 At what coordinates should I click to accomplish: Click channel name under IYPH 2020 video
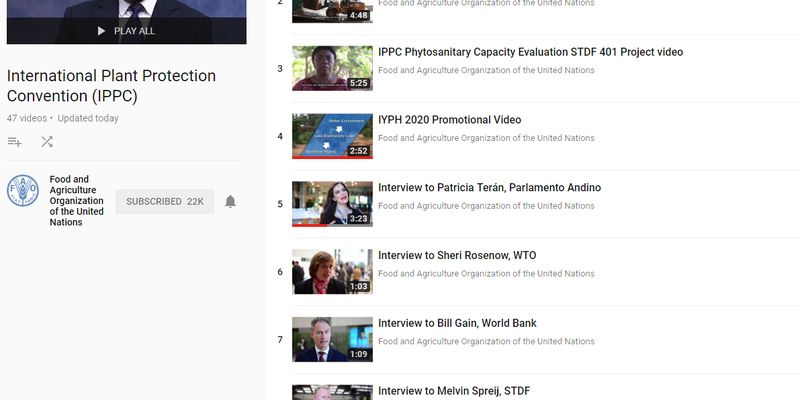tap(486, 138)
